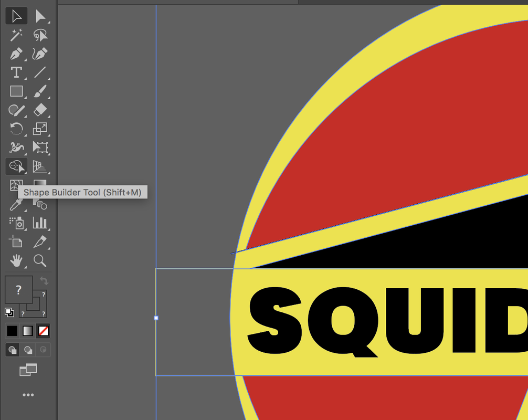Click the Stroke color box
The image size is (528, 420).
click(40, 310)
